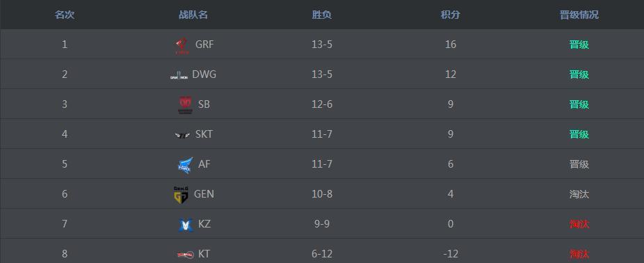
Task: Open the DWG team name link
Action: pyautogui.click(x=204, y=74)
